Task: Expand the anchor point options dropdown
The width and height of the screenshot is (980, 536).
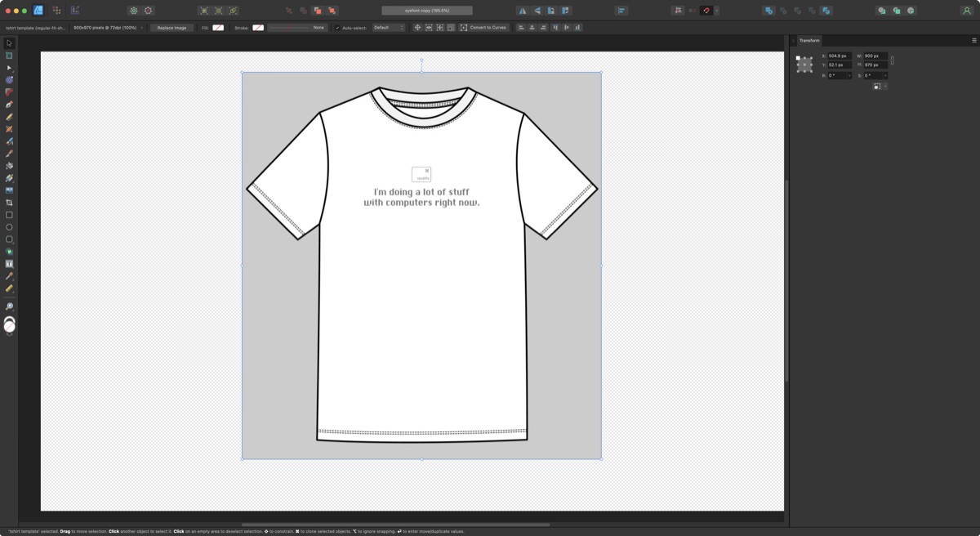Action: [885, 84]
